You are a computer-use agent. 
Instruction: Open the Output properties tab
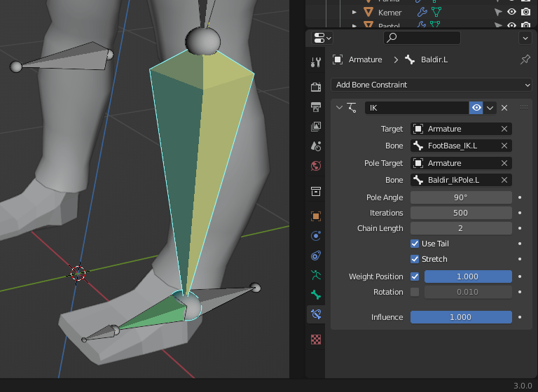(316, 107)
